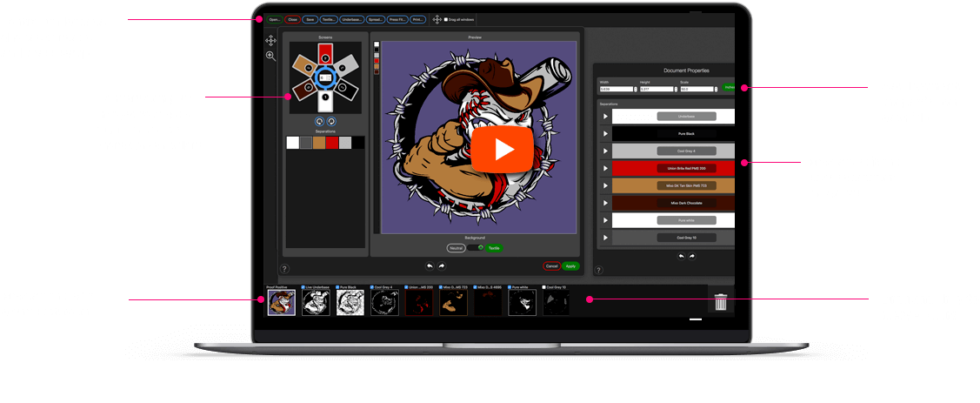Pick the tan swatch under Separations
Image resolution: width=980 pixels, height=403 pixels.
tap(319, 143)
